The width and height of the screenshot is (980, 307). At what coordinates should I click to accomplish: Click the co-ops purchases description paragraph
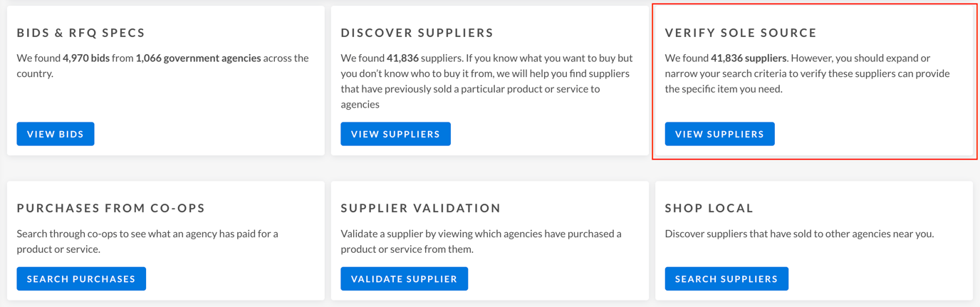pyautogui.click(x=147, y=241)
